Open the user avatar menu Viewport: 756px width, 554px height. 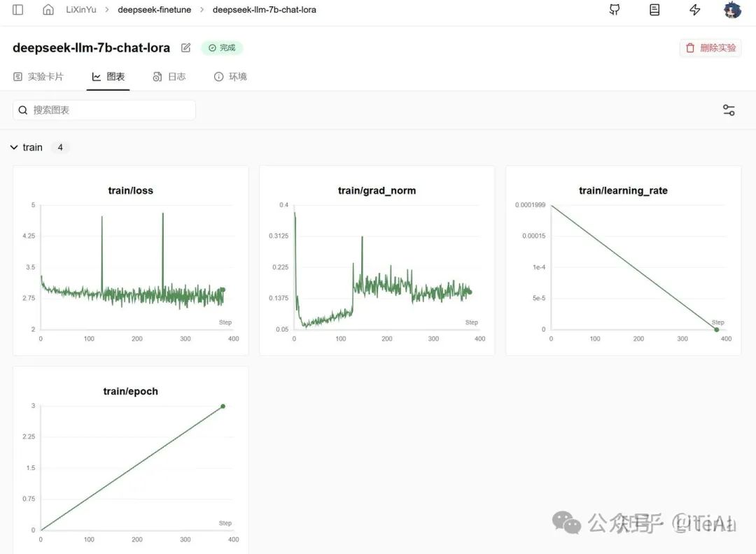[732, 10]
